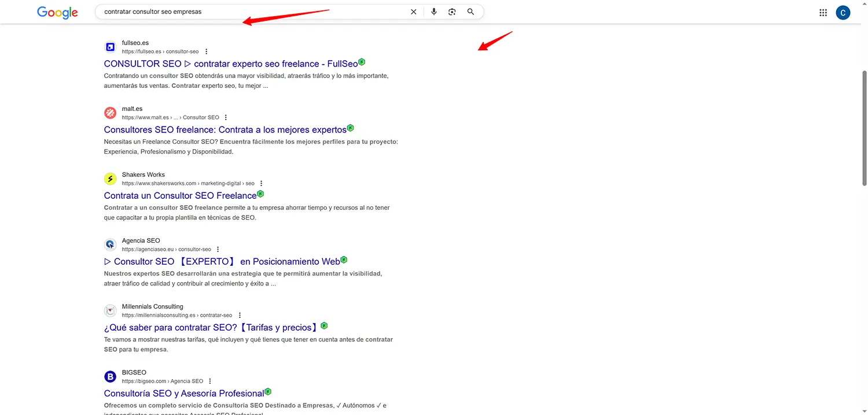868x415 pixels.
Task: Click the Agencia SEO favicon
Action: click(x=110, y=244)
